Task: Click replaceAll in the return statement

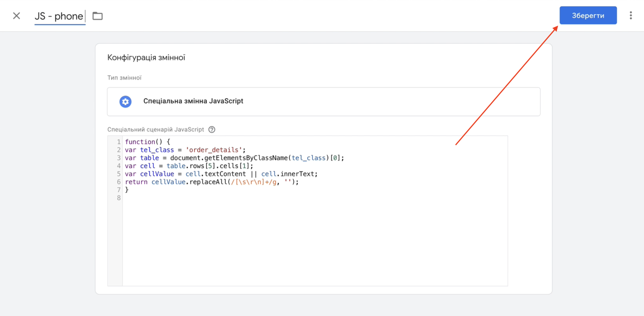Action: click(x=208, y=182)
